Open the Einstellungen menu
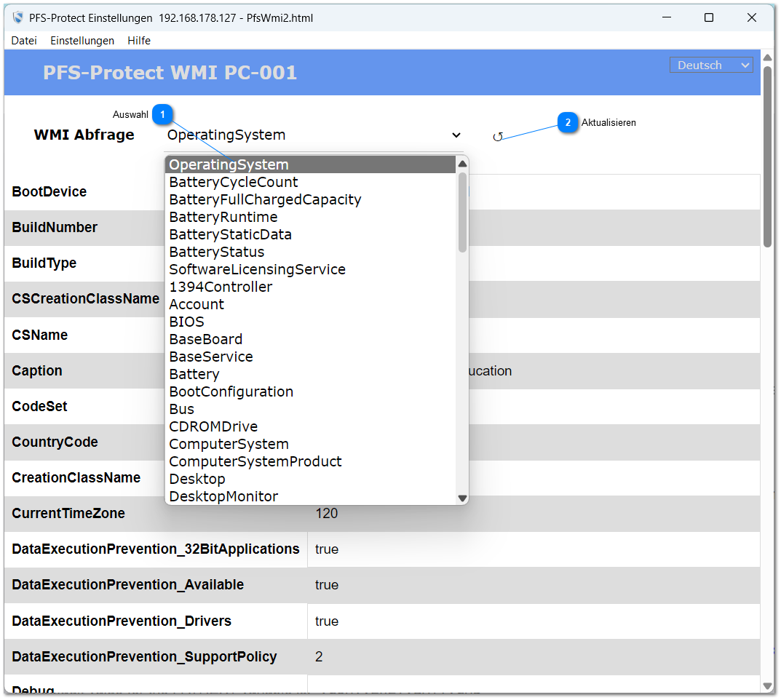This screenshot has width=781, height=700. [82, 41]
